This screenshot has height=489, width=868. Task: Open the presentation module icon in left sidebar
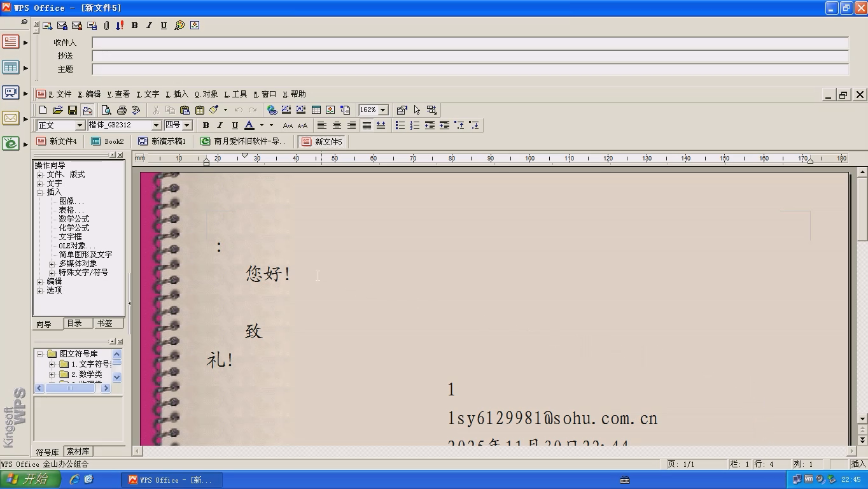pos(10,93)
